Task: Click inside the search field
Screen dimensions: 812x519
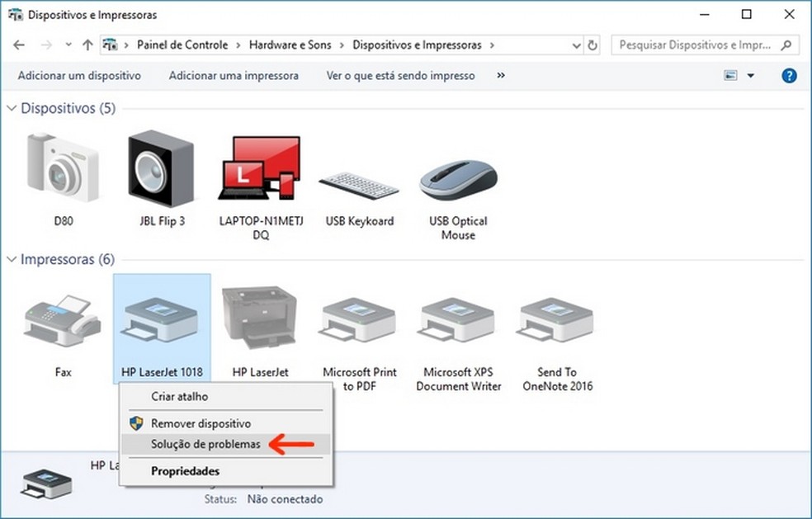Action: pyautogui.click(x=697, y=45)
